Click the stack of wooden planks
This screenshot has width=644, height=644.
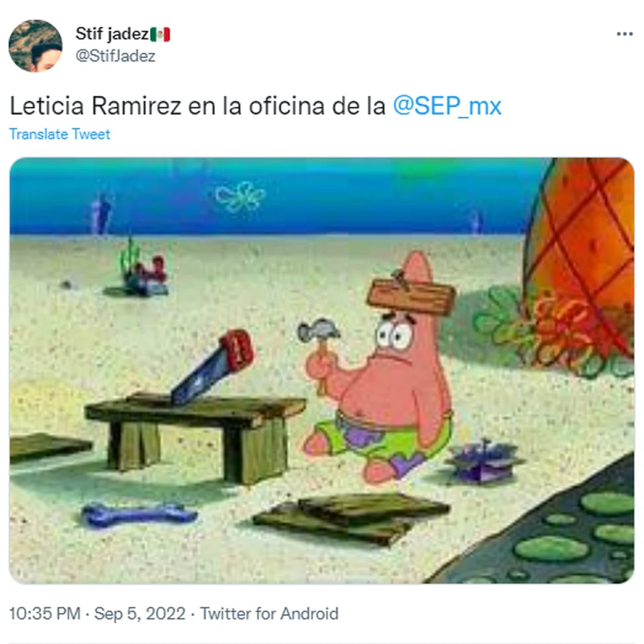tap(352, 518)
